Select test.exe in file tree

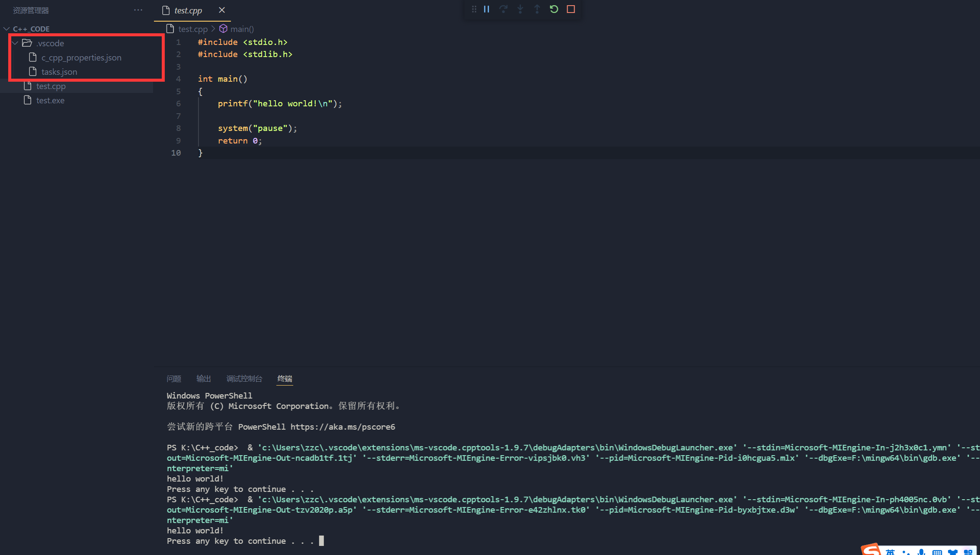coord(50,100)
